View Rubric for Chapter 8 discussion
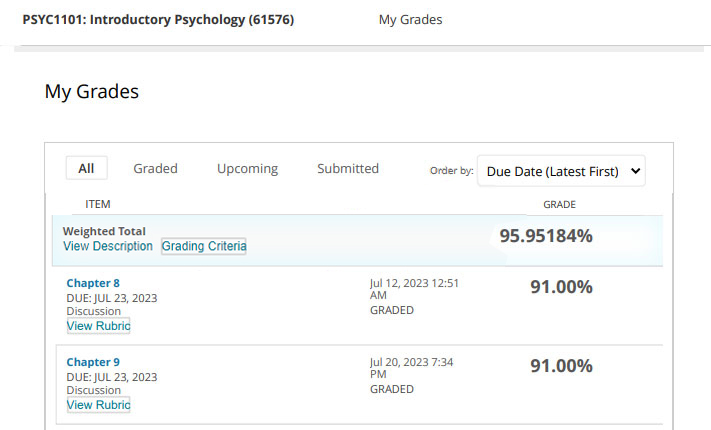The width and height of the screenshot is (711, 430). 98,326
